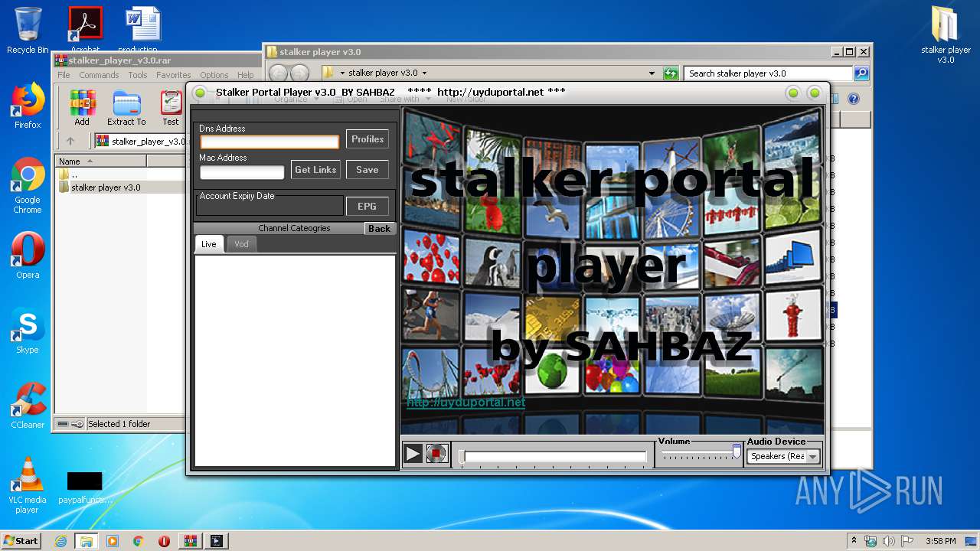The image size is (980, 551).
Task: Open the Help menu in WinRAR
Action: pos(245,75)
